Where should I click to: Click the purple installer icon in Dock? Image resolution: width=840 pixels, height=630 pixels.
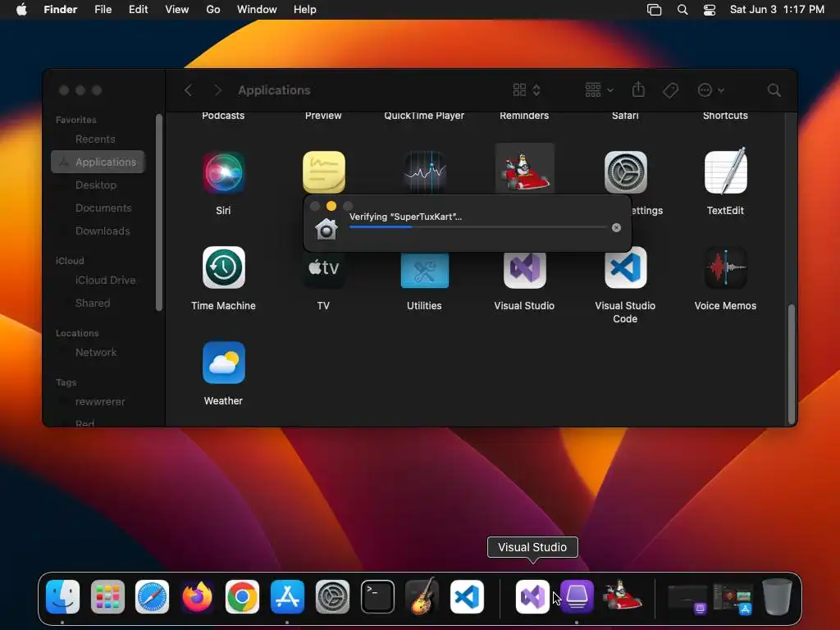point(577,596)
